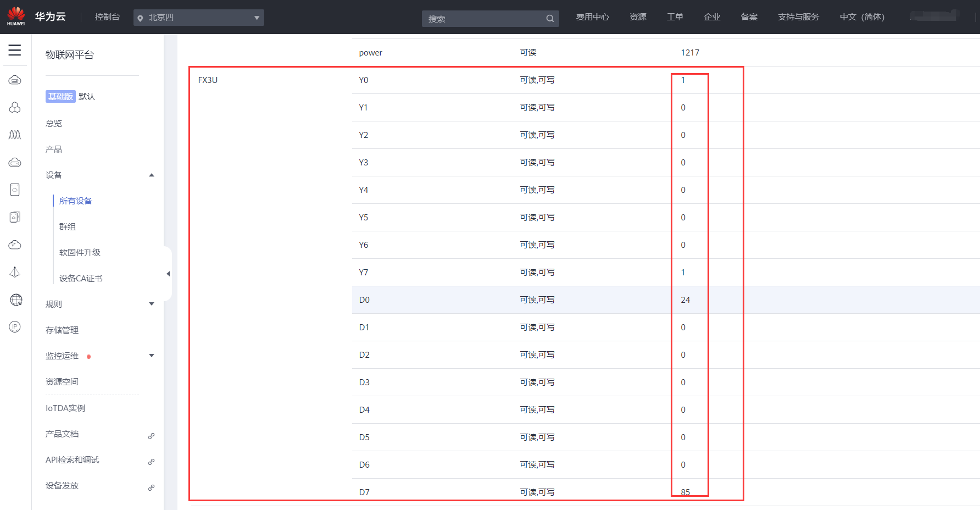Select 设备CA证书 submenu item
980x510 pixels.
click(81, 279)
